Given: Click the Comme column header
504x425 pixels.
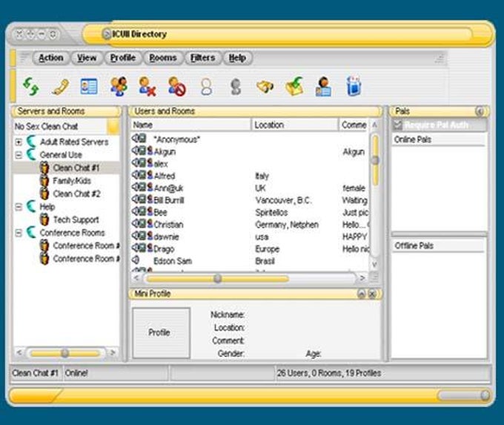Looking at the screenshot, I should pos(354,125).
